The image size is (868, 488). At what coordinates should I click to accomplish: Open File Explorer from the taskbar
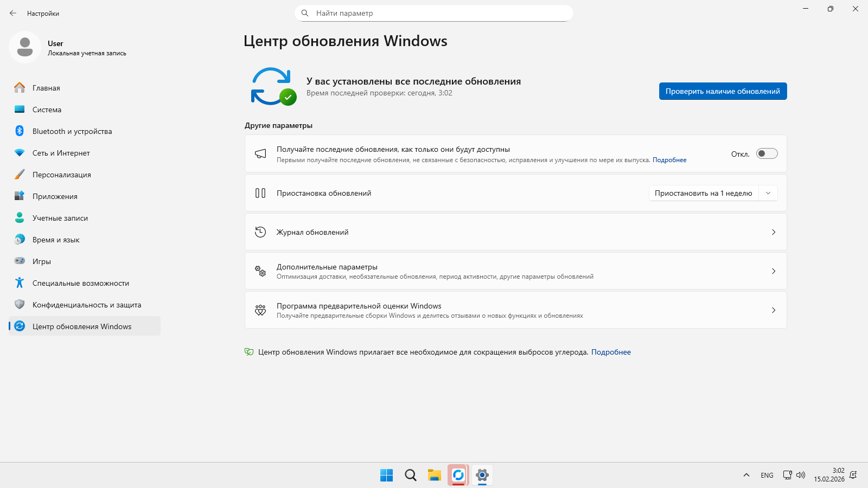[x=434, y=476]
